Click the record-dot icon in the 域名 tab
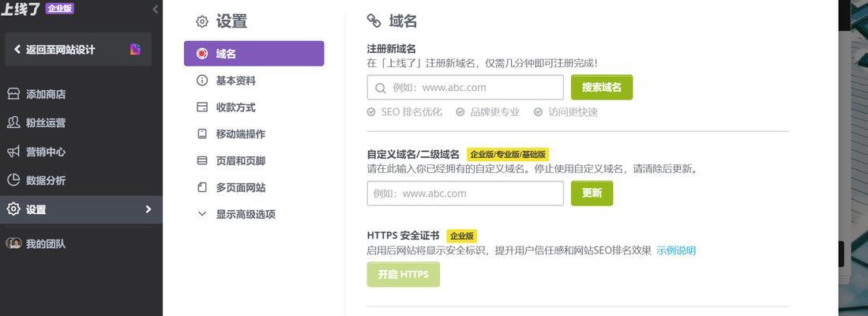868x316 pixels. pos(202,54)
